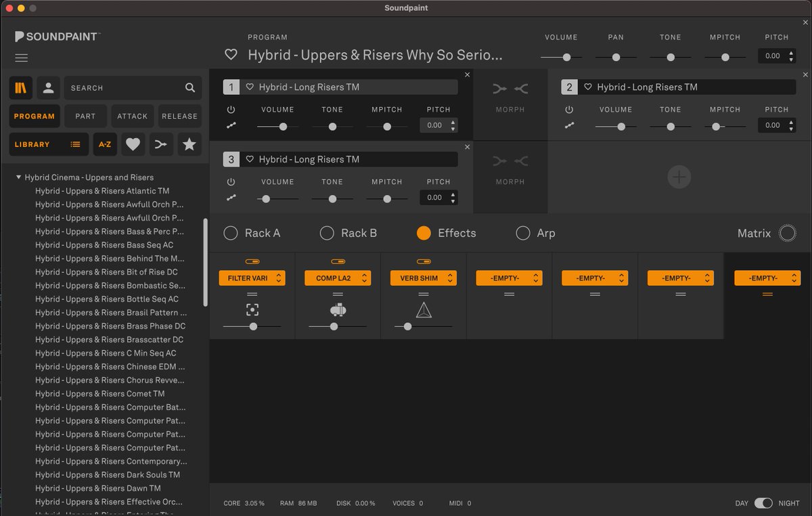This screenshot has width=812, height=516.
Task: Click the FILTER VARI amount slider
Action: click(x=252, y=326)
